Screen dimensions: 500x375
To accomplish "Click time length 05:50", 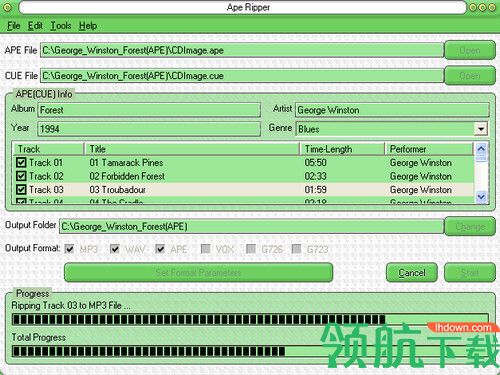I will pos(315,163).
